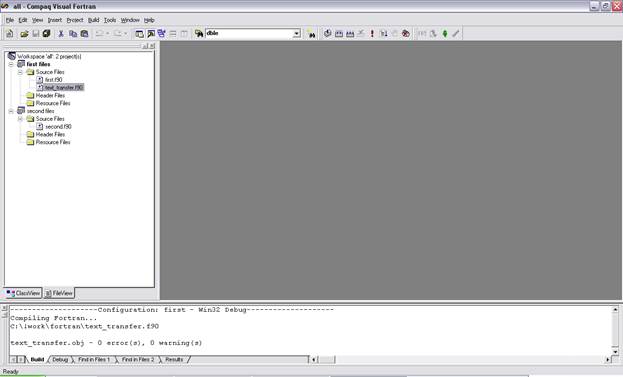Click the Open file toolbar icon

(24, 34)
